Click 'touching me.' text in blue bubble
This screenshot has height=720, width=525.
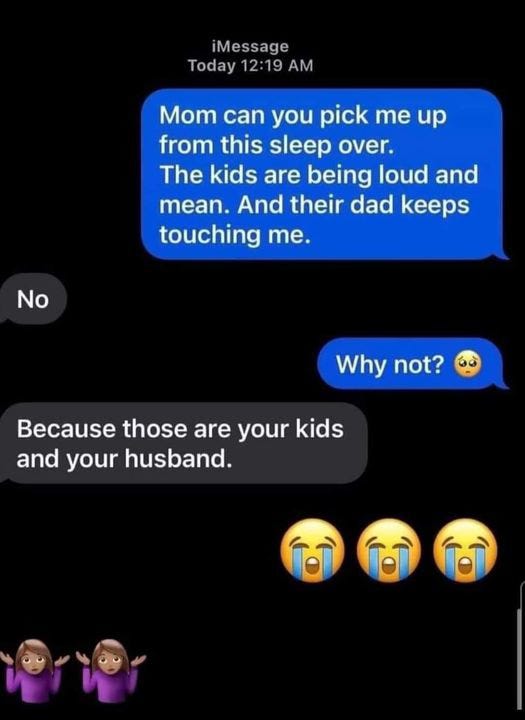point(232,235)
